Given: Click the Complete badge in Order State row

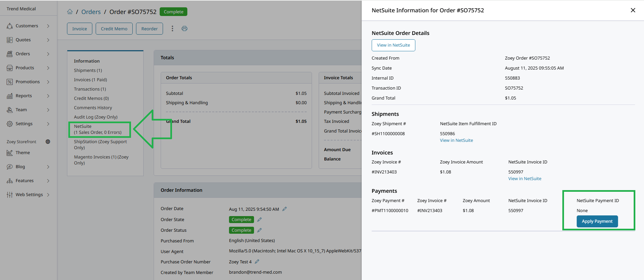Looking at the screenshot, I should click(x=241, y=220).
